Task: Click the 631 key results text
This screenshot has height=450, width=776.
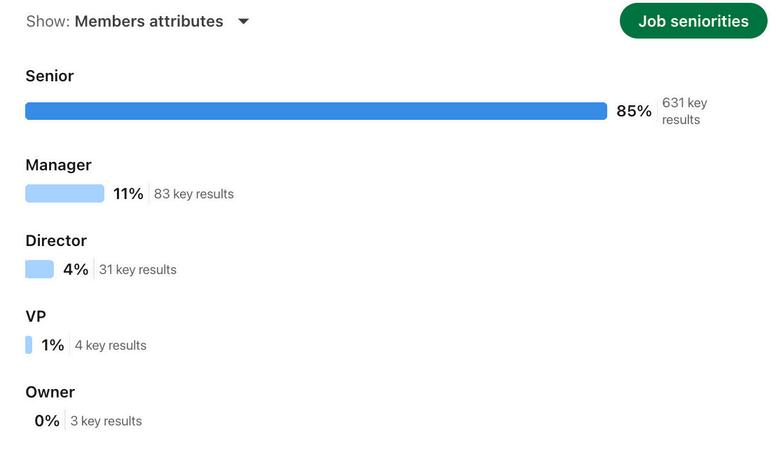Action: click(684, 111)
